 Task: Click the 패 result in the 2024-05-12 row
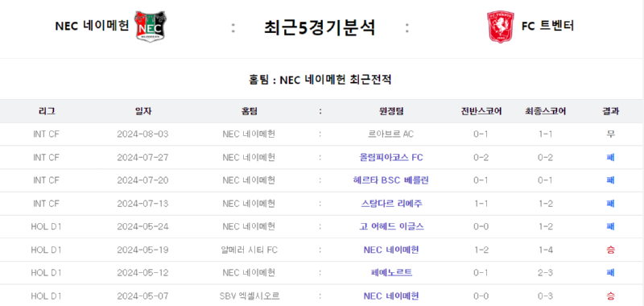(x=610, y=273)
